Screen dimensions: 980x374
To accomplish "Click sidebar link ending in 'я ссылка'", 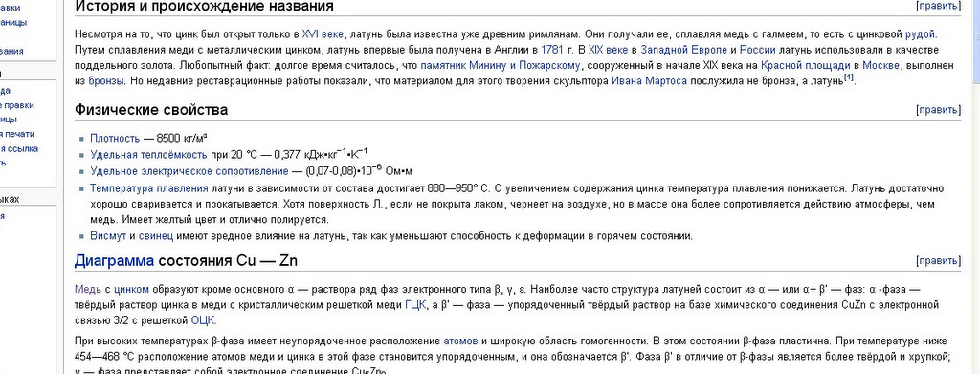I will pos(19,148).
